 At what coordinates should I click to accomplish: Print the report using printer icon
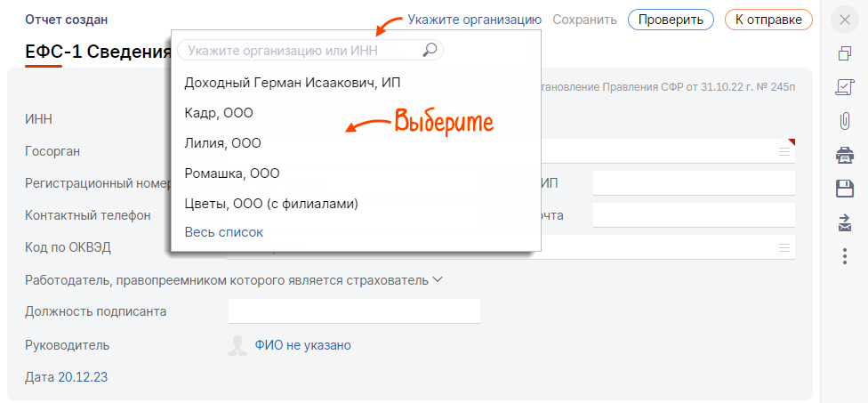point(845,156)
